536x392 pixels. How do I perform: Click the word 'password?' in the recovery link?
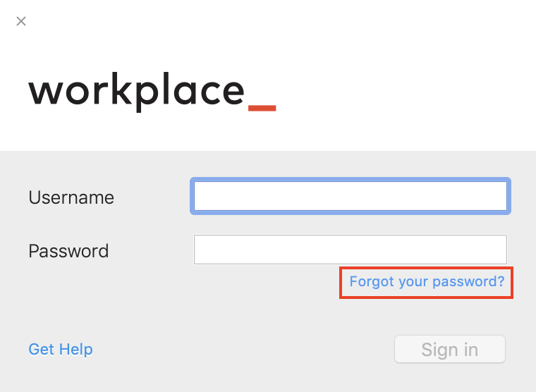(x=468, y=282)
